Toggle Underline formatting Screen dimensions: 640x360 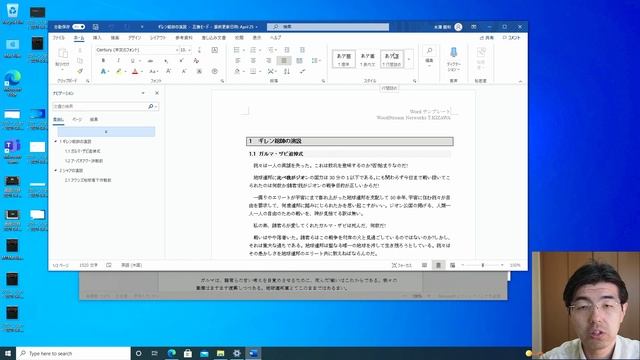[132, 60]
